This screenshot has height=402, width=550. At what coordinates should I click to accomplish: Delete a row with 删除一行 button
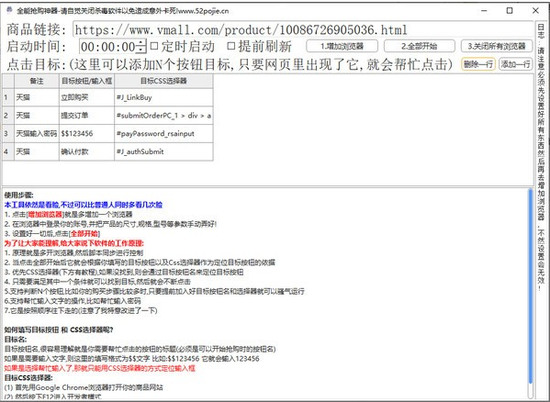(478, 64)
